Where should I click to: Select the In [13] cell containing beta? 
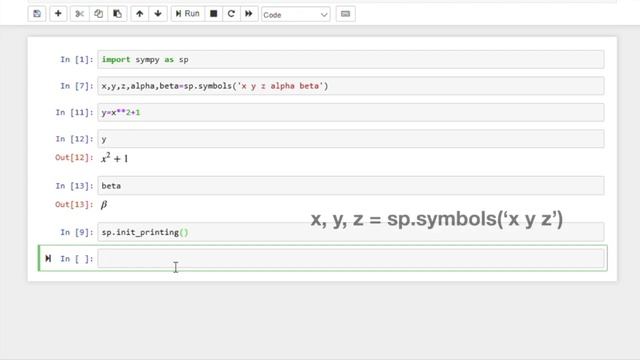click(x=351, y=186)
